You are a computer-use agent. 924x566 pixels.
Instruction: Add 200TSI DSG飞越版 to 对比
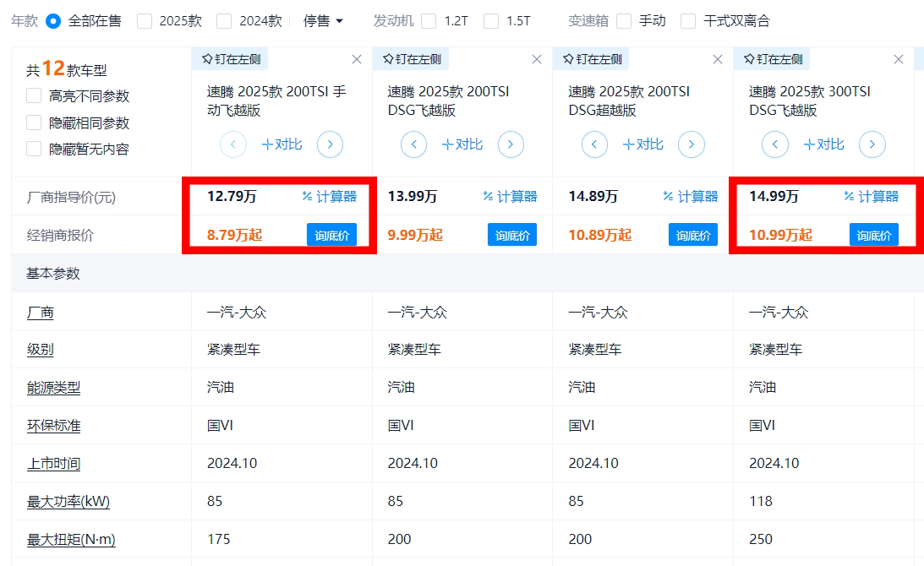click(462, 145)
